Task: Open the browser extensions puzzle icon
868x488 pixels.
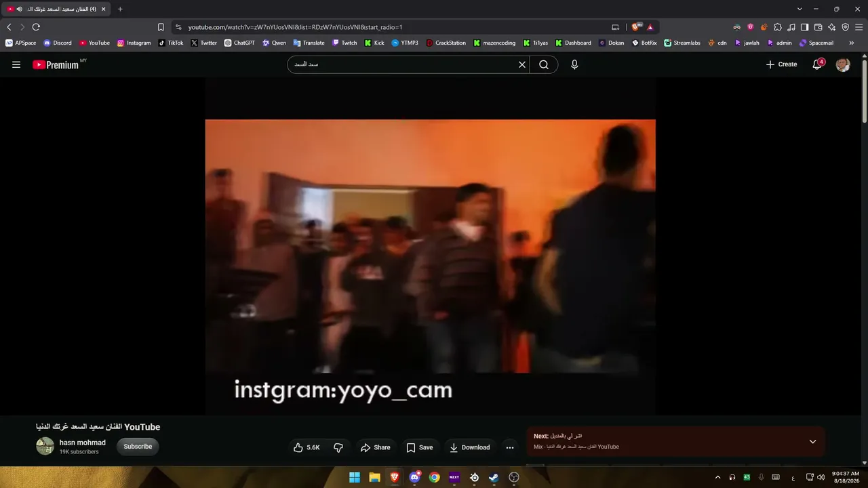Action: pos(778,27)
